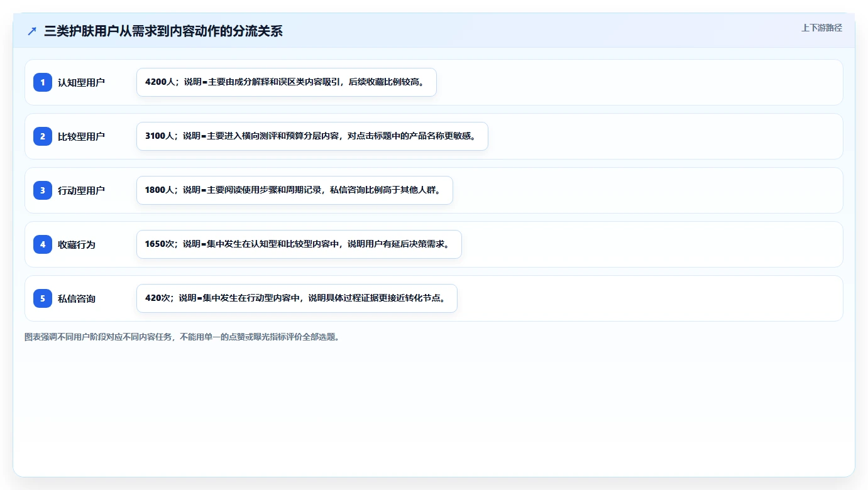Screen dimensions: 868x490
Task: Click the number 3 badge for 行动型用户
Action: [x=43, y=190]
